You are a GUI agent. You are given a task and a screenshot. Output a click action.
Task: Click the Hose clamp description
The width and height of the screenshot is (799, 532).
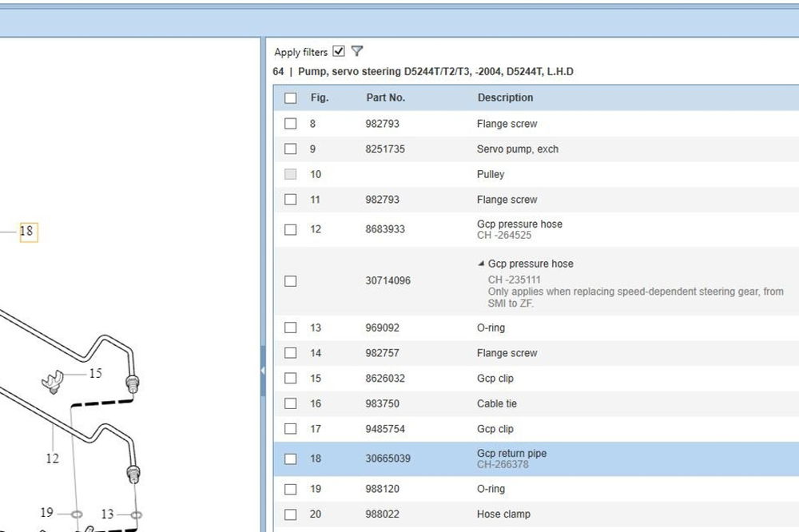click(503, 514)
